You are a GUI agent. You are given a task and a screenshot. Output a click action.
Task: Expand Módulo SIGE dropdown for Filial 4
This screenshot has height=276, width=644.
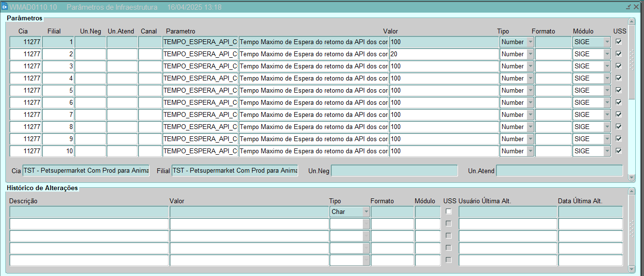pos(607,79)
